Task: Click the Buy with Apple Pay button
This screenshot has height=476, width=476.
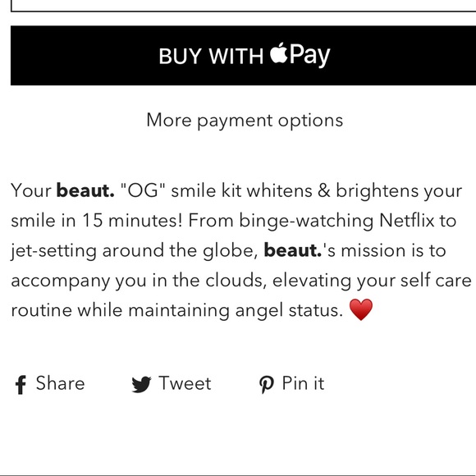Action: pyautogui.click(x=243, y=56)
